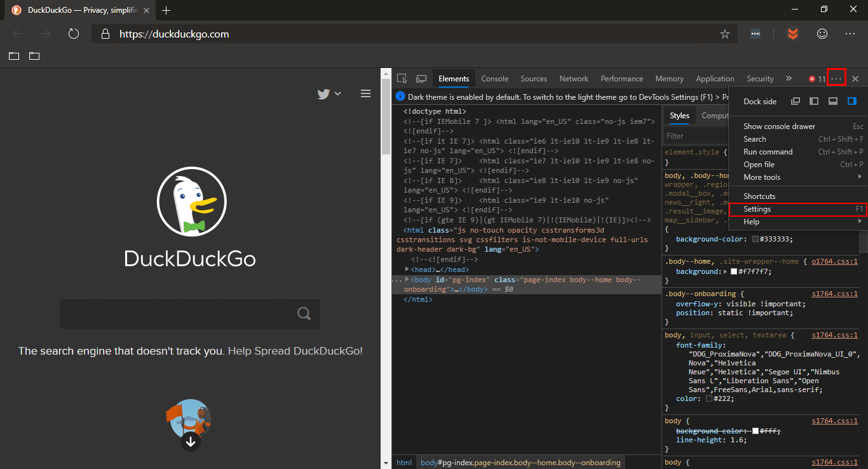The width and height of the screenshot is (868, 469).
Task: Switch to the Memory tab
Action: click(670, 79)
